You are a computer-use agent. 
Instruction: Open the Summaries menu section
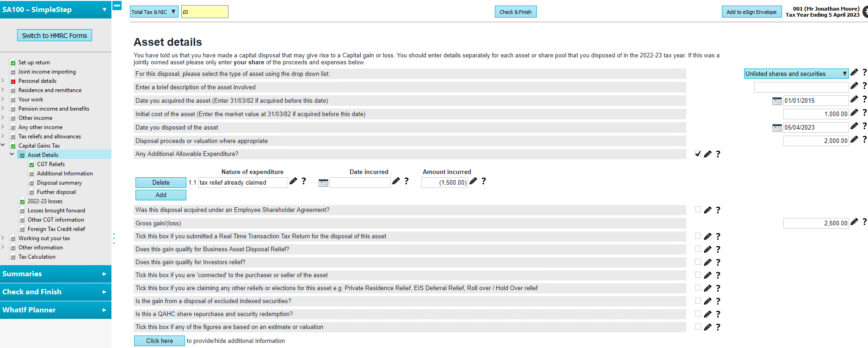55,273
